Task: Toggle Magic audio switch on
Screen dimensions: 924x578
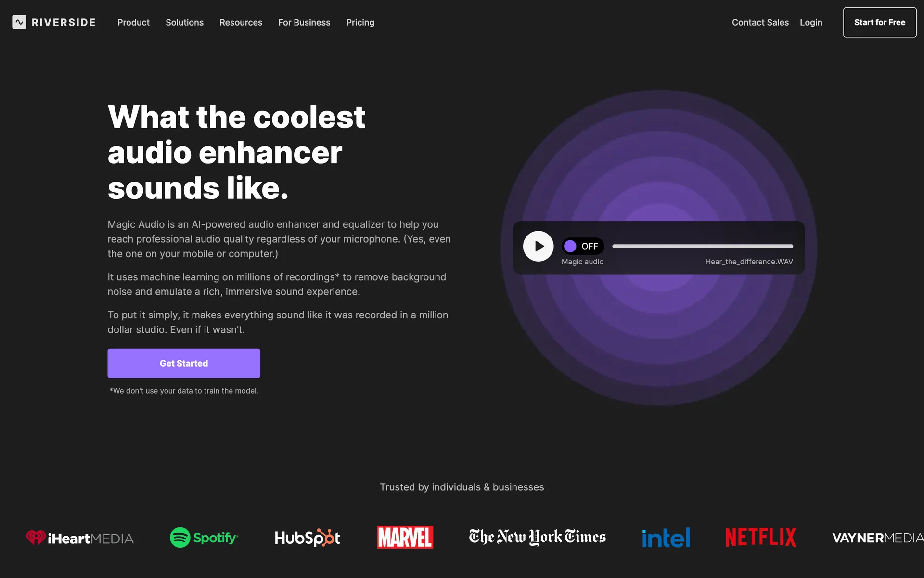Action: [583, 246]
